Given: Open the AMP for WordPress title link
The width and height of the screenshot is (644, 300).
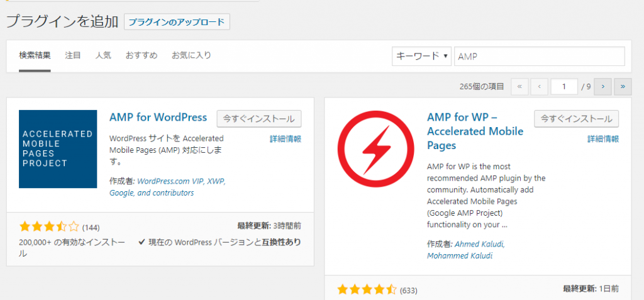Looking at the screenshot, I should 158,118.
